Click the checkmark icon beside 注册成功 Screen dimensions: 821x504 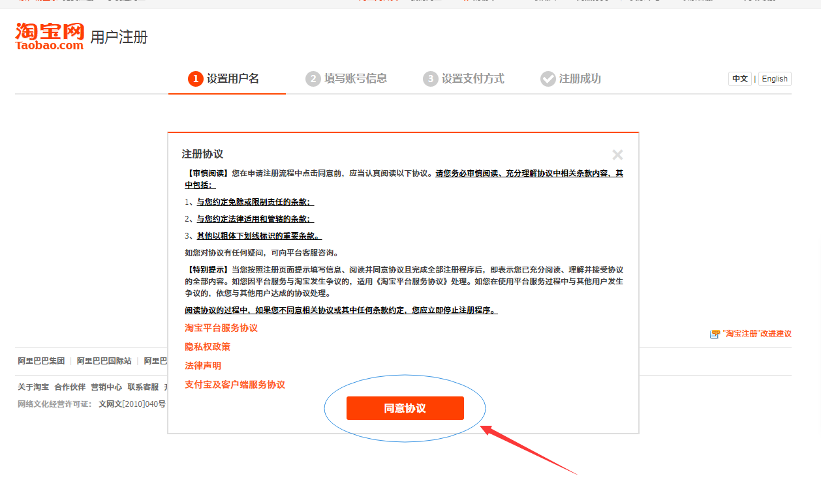pyautogui.click(x=547, y=79)
